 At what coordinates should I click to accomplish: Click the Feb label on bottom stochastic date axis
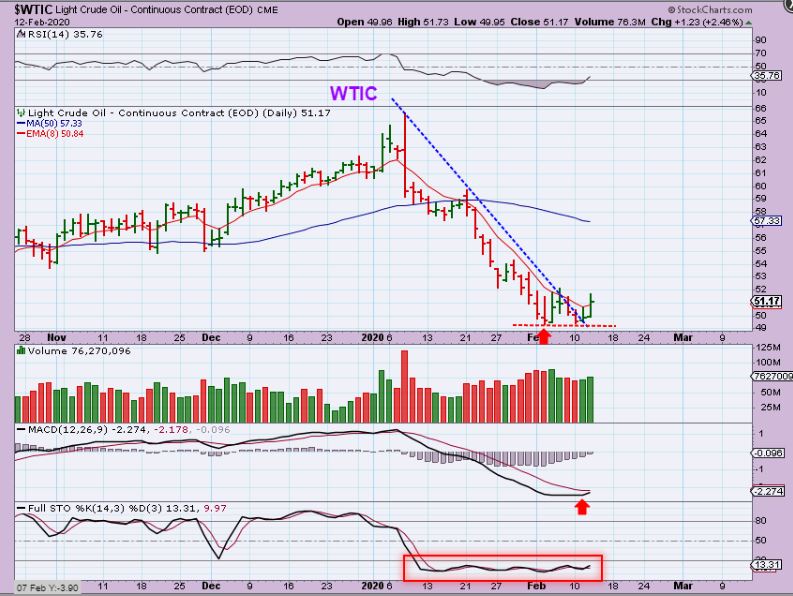(x=537, y=586)
